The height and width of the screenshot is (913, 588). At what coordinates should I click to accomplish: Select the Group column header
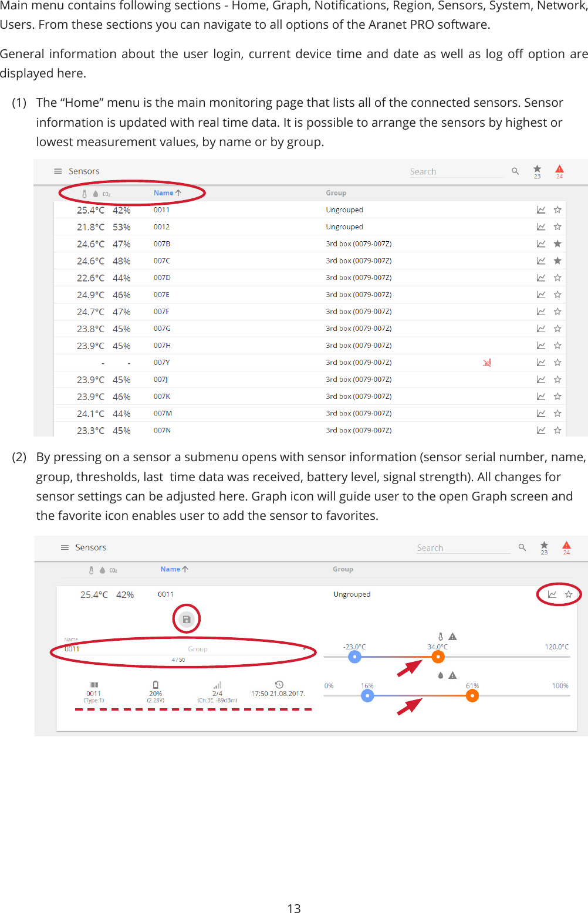[336, 192]
